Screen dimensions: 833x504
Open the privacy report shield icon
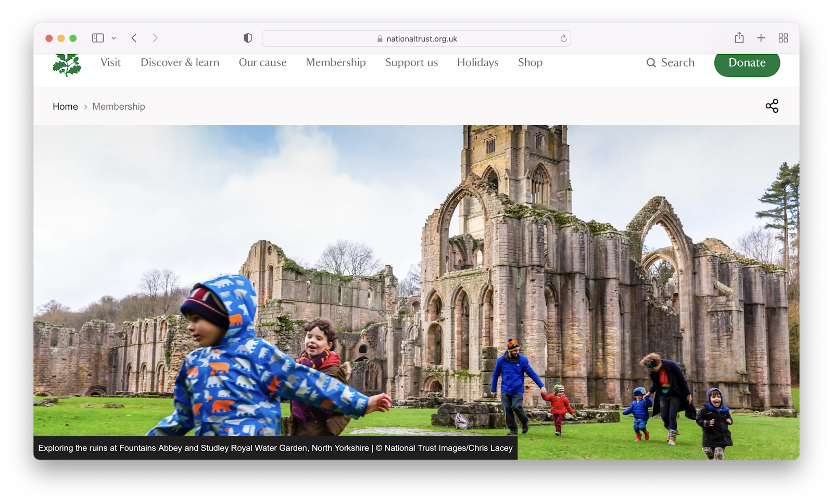(248, 38)
